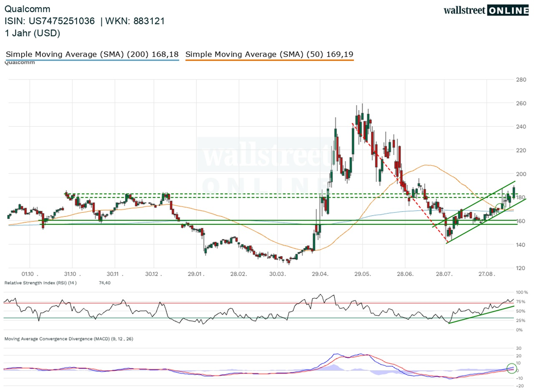Click the ISIN US7475251036 text

point(50,21)
